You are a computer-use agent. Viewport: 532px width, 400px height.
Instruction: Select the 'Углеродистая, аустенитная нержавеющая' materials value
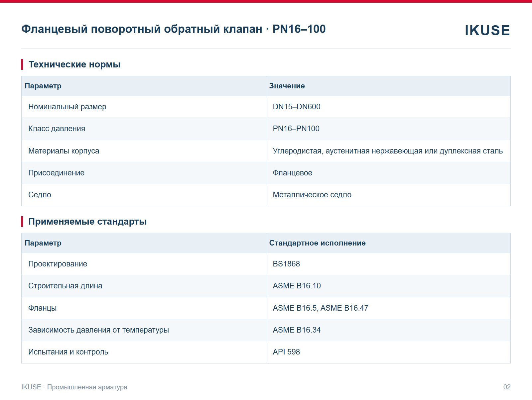coord(388,151)
